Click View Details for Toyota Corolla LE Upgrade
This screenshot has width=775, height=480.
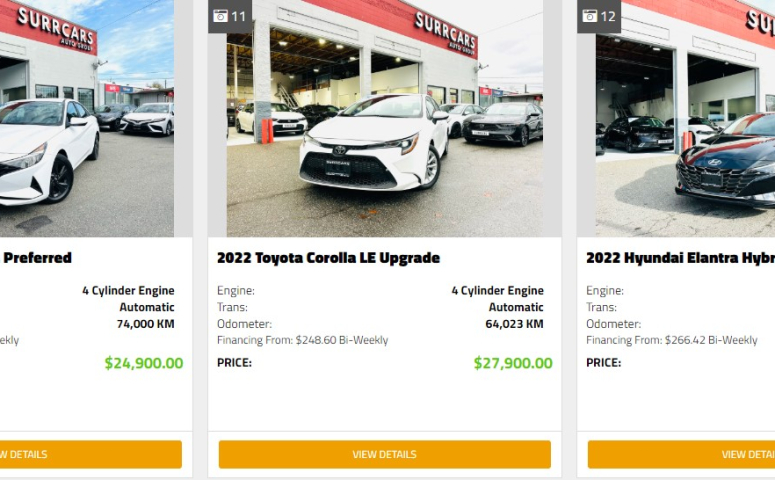click(x=385, y=454)
